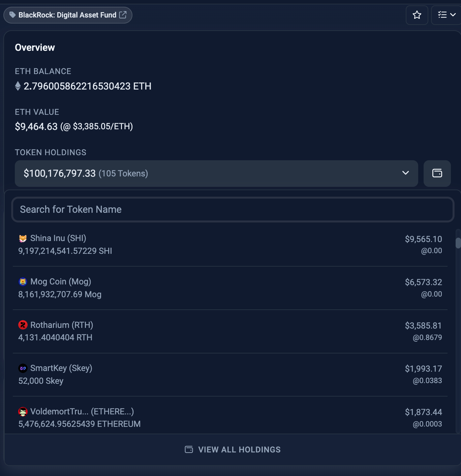
Task: Click BlackRock: Digital Asset Fund label
Action: [67, 15]
